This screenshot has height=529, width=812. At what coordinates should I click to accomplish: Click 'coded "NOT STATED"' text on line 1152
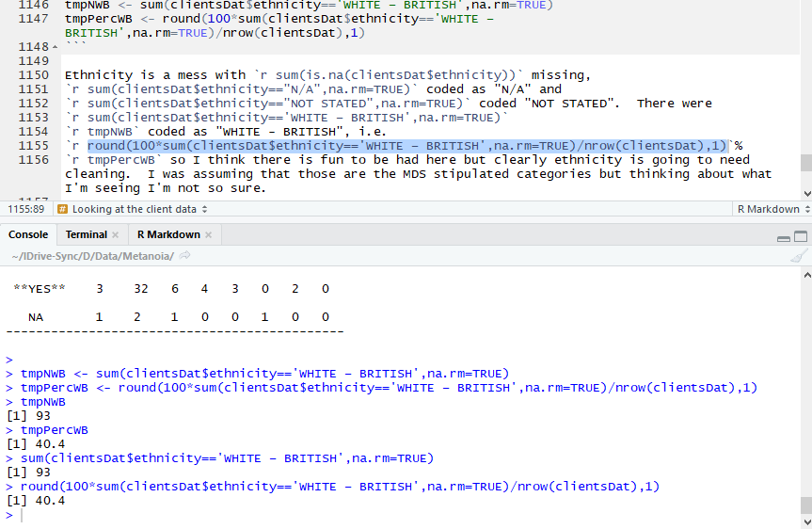click(549, 104)
